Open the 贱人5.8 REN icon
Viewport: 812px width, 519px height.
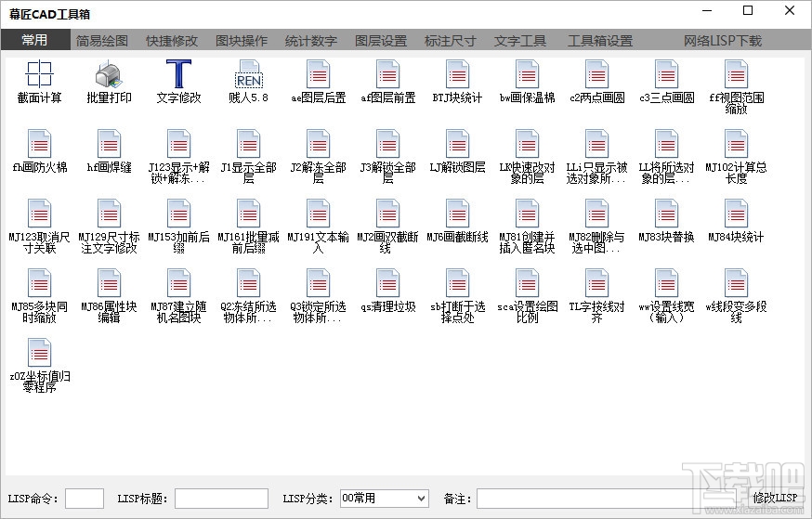249,74
